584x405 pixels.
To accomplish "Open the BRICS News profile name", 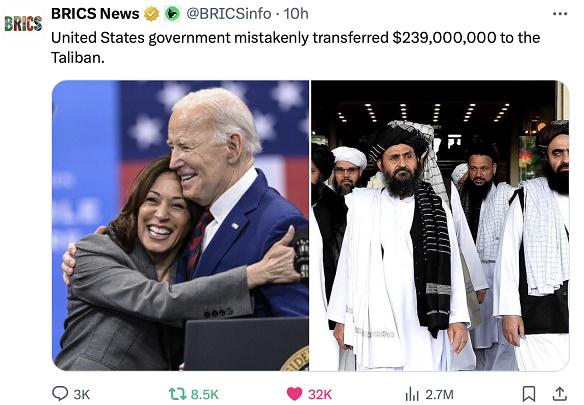I will pyautogui.click(x=95, y=13).
